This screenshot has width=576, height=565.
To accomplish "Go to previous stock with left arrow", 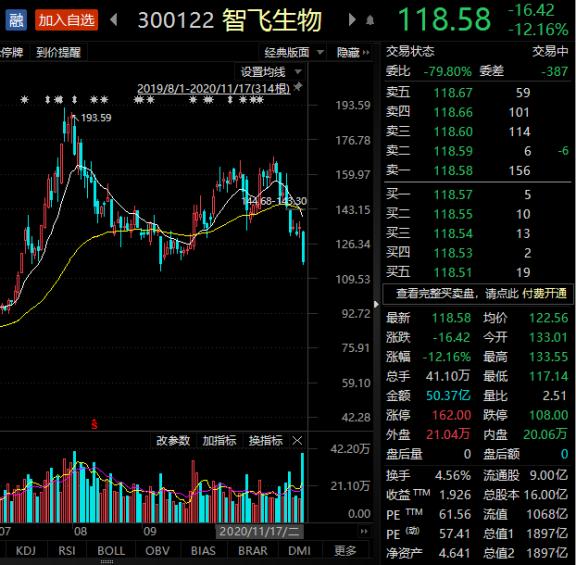I will (114, 19).
